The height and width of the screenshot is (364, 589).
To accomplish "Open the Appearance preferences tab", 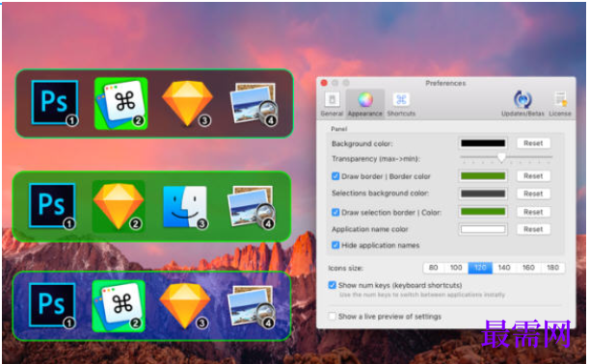I will click(x=364, y=104).
